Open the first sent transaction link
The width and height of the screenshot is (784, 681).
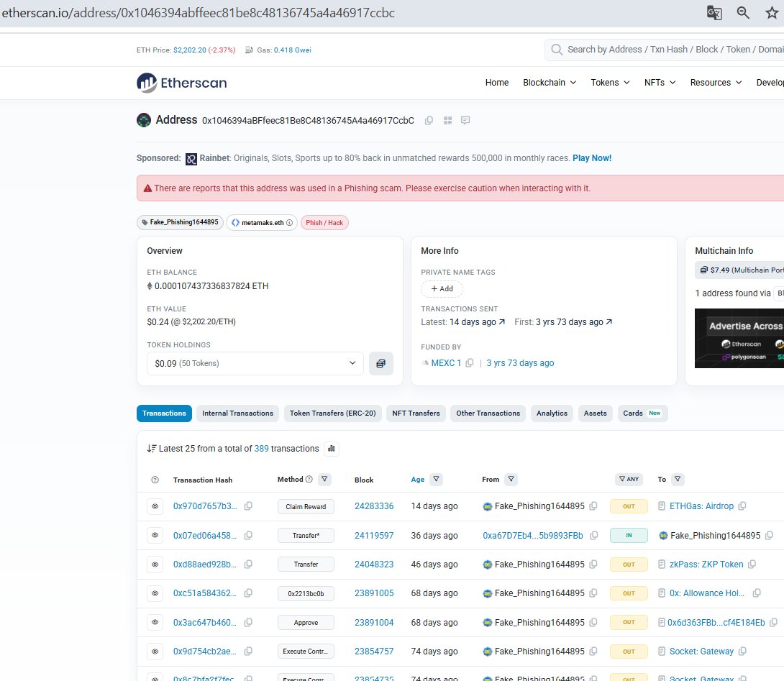point(574,322)
